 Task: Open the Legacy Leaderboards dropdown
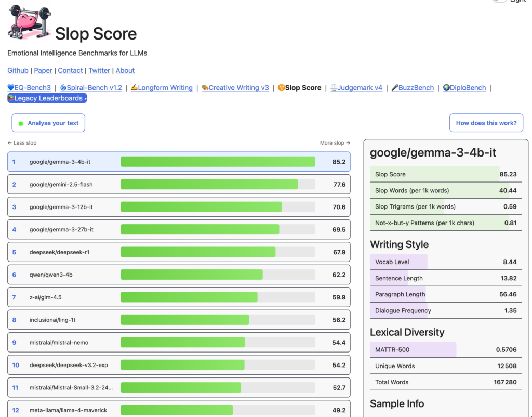click(x=47, y=98)
